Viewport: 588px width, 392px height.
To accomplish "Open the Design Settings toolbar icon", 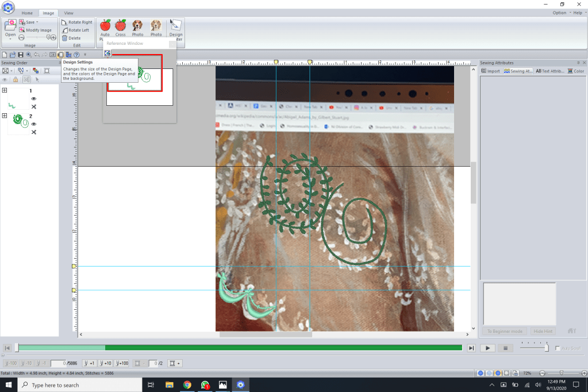I will coord(60,55).
